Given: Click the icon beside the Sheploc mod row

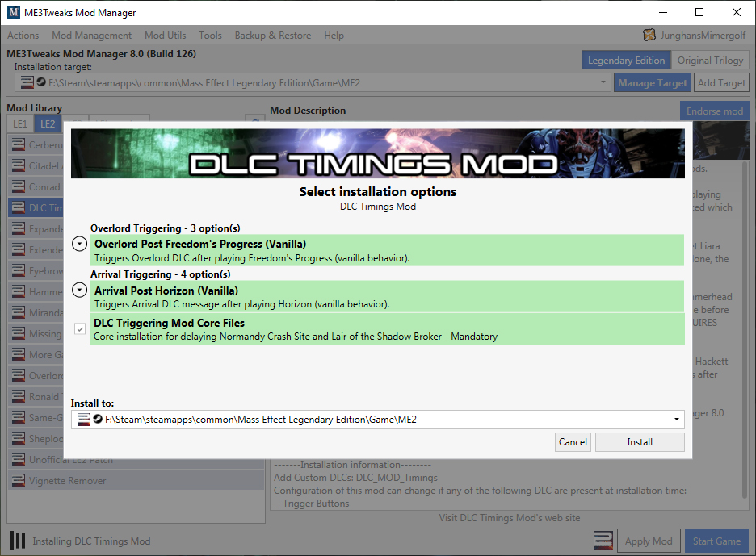Looking at the screenshot, I should (19, 438).
